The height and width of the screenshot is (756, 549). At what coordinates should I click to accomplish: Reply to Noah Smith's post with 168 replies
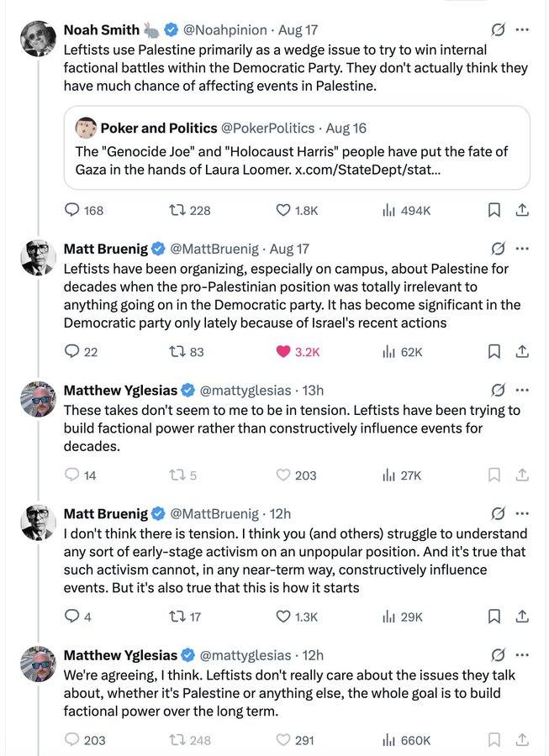pos(83,210)
